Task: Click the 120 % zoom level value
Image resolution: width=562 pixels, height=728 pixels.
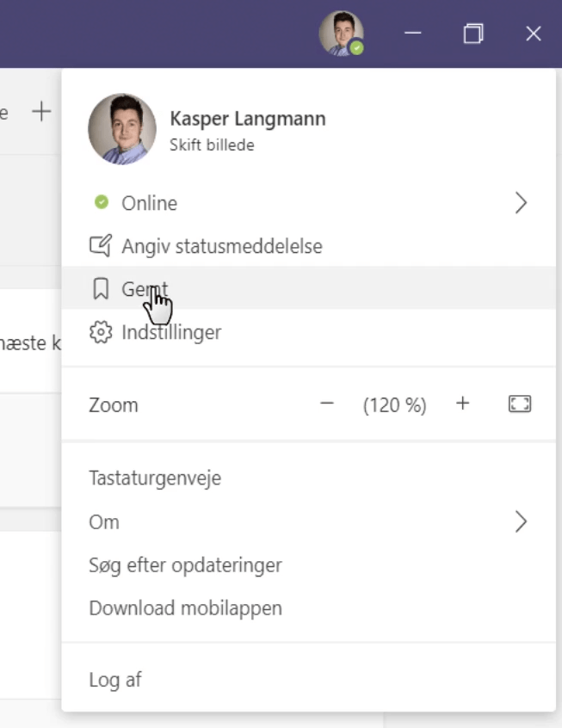Action: click(x=394, y=405)
